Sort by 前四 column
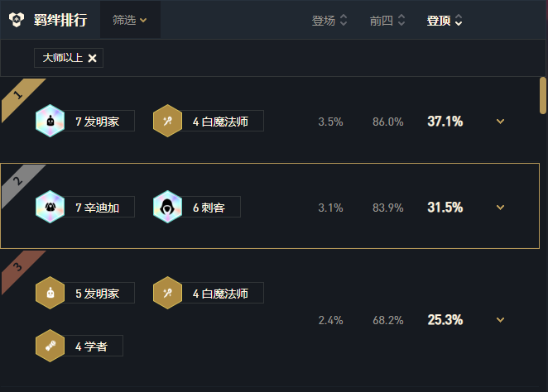 (x=387, y=20)
